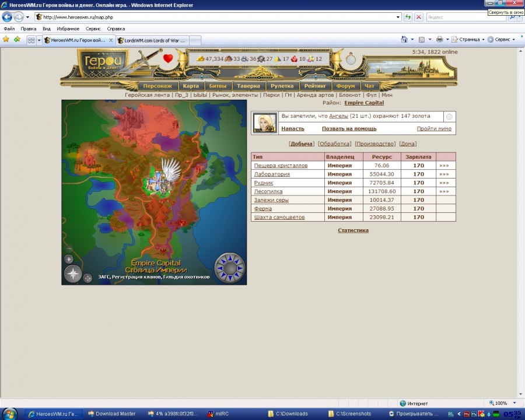Click the mana flask icon in the header
Image resolution: width=525 pixels, height=420 pixels.
(351, 58)
